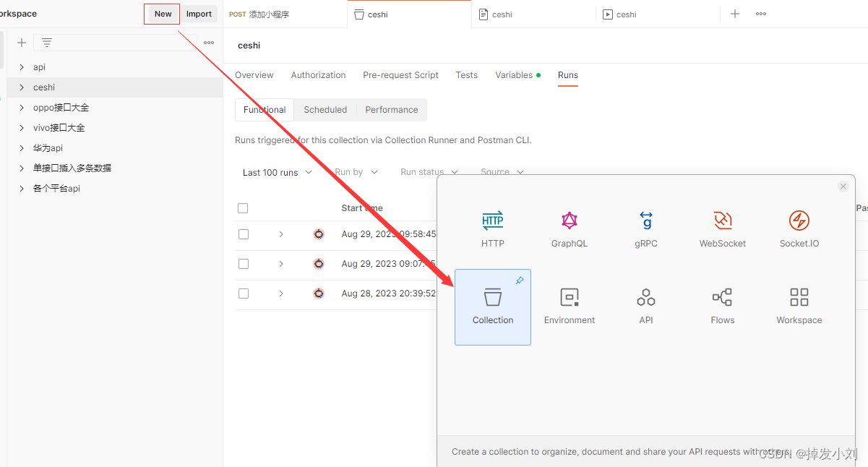The image size is (868, 467).
Task: Switch to Performance runs tab
Action: tap(392, 110)
